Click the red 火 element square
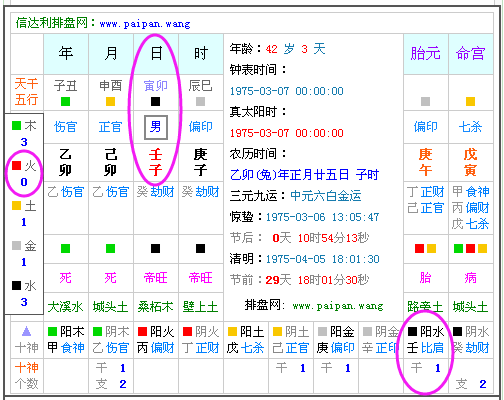The width and height of the screenshot is (504, 400). [x=16, y=165]
